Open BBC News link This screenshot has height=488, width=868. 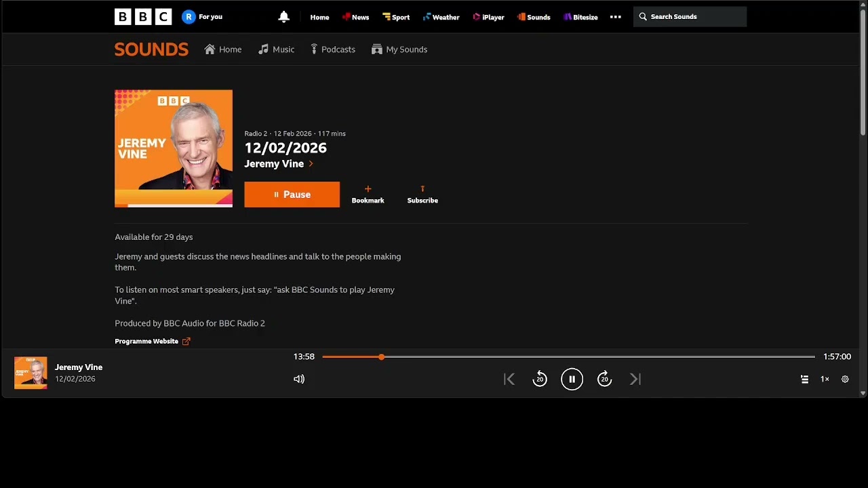point(355,17)
